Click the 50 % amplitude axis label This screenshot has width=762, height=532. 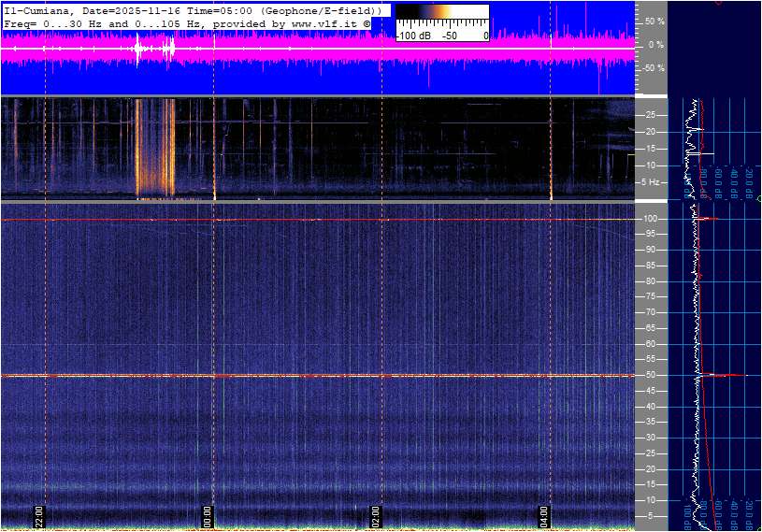(654, 21)
